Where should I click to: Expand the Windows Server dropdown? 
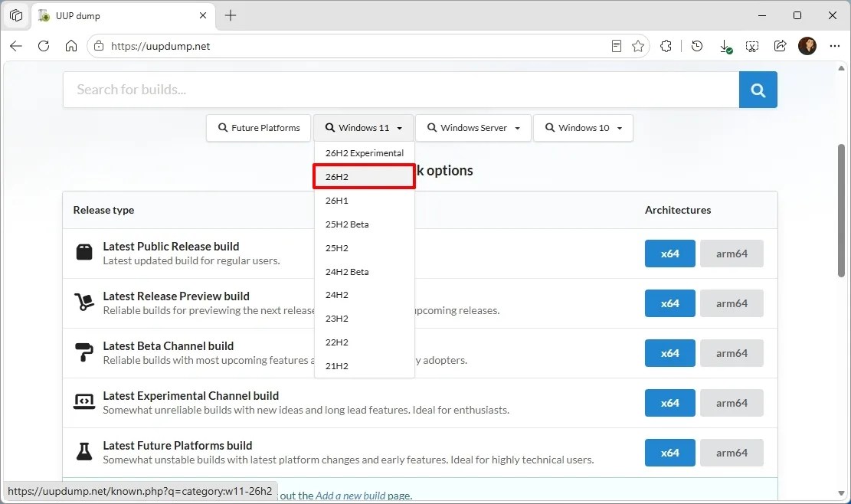[473, 128]
